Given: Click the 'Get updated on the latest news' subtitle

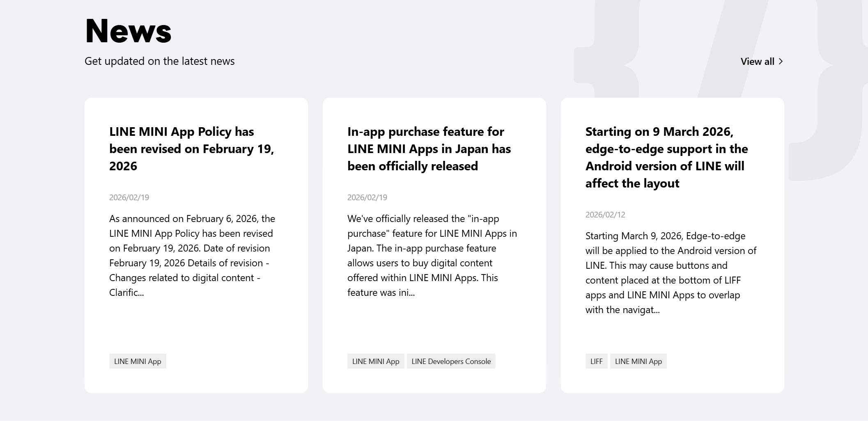Looking at the screenshot, I should tap(159, 61).
